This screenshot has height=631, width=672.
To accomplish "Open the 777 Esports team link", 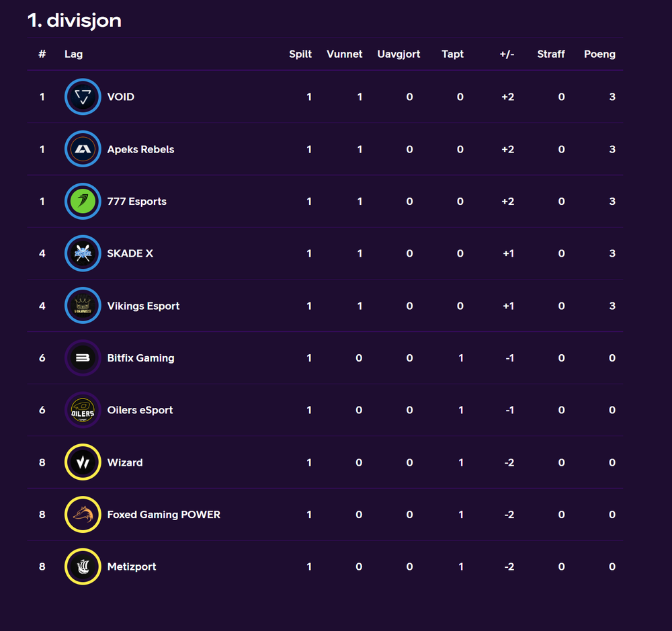I will tap(136, 202).
